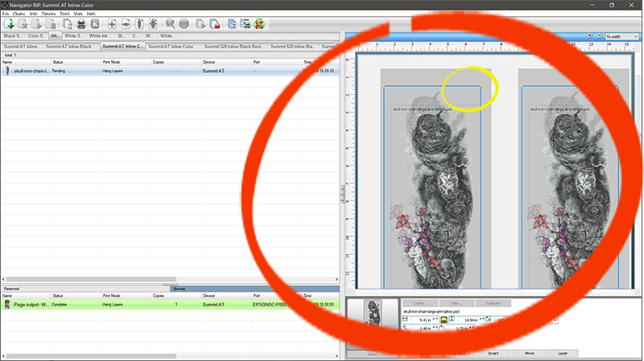Click the Device column header in top queue
This screenshot has height=361, width=644.
(226, 62)
